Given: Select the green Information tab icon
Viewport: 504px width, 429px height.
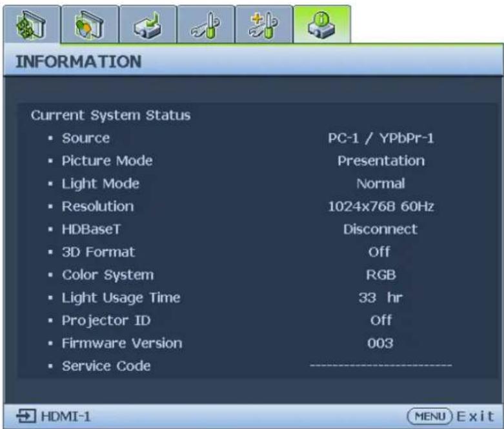Looking at the screenshot, I should tap(322, 25).
